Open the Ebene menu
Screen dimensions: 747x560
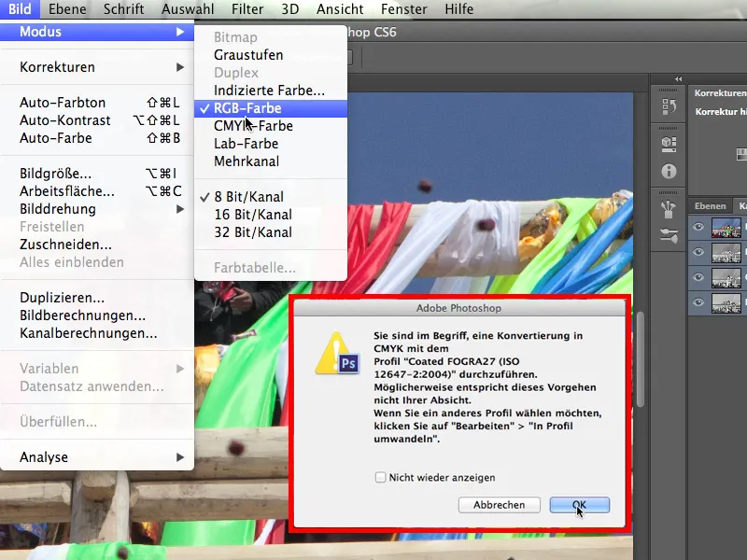pos(67,9)
